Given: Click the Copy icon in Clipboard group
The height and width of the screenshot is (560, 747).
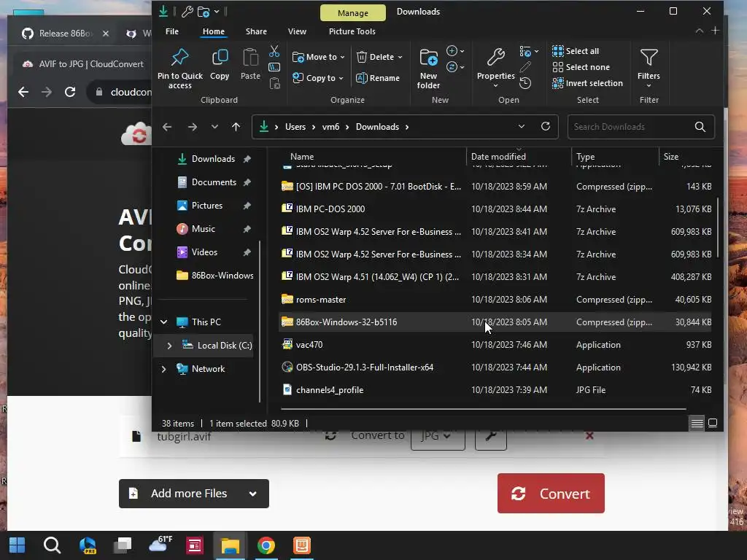Looking at the screenshot, I should click(x=219, y=64).
